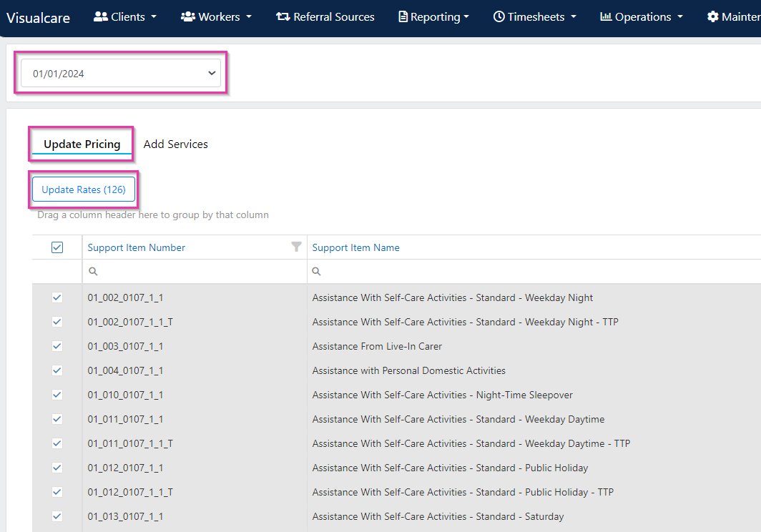The height and width of the screenshot is (532, 761).
Task: Uncheck row 01_011_0107_1_1 checkbox
Action: [57, 419]
